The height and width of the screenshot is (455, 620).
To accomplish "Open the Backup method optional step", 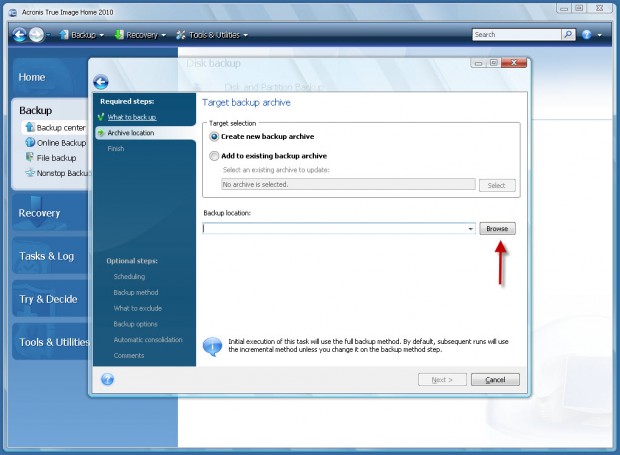I will pos(136,293).
